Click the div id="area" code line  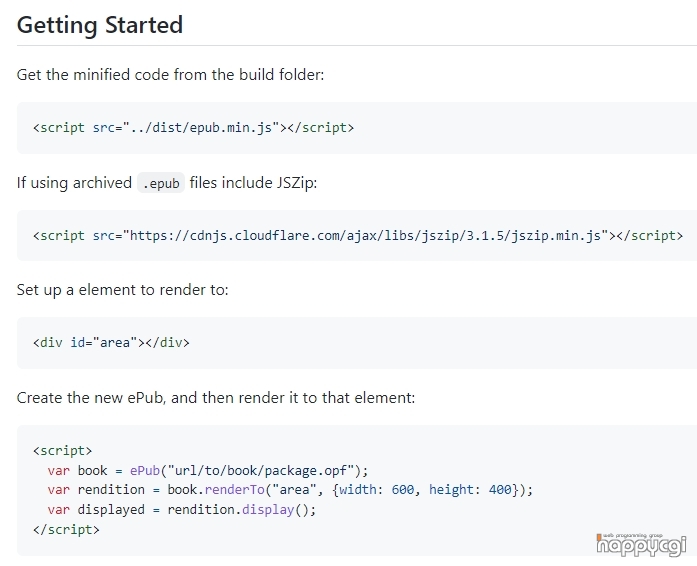click(x=111, y=342)
